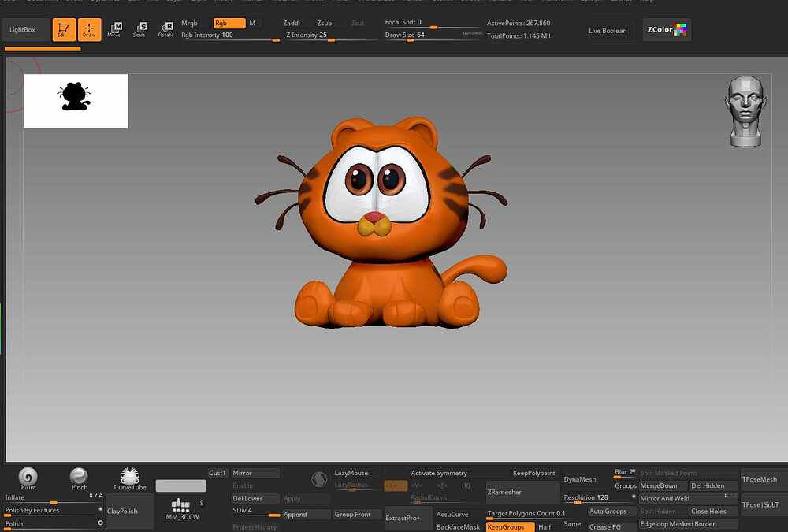Select the Pinch brush icon
Screen dimensions: 788x532
[79, 478]
